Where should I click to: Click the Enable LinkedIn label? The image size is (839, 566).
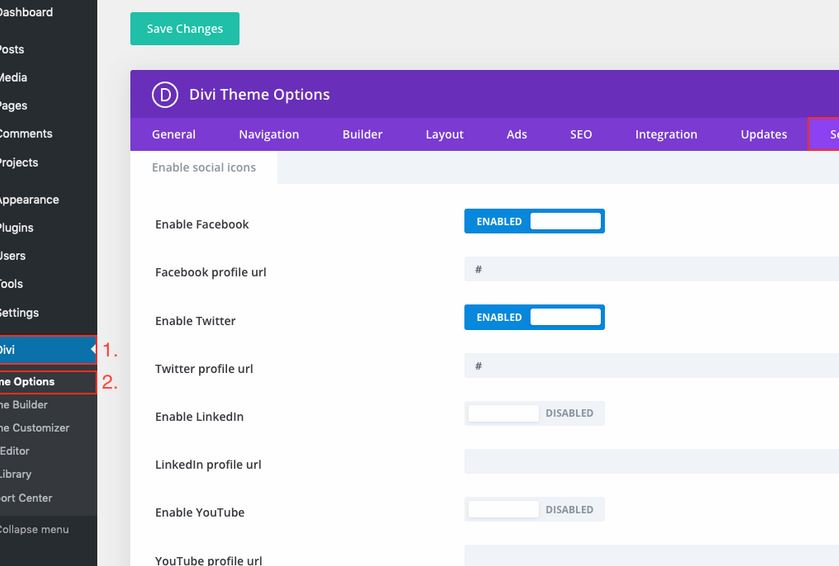[199, 416]
